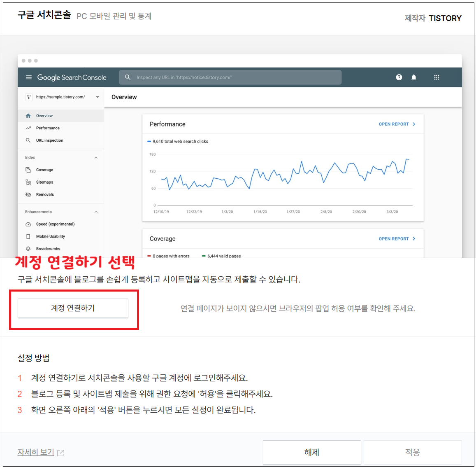Viewport: 476px width, 467px height.
Task: Click the 'Coverage' card title
Action: pyautogui.click(x=163, y=238)
